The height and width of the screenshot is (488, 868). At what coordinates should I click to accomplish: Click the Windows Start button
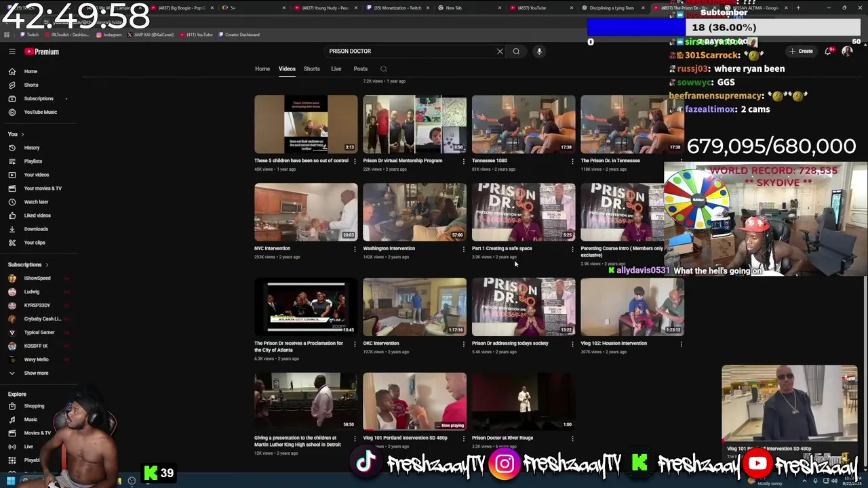(x=10, y=481)
